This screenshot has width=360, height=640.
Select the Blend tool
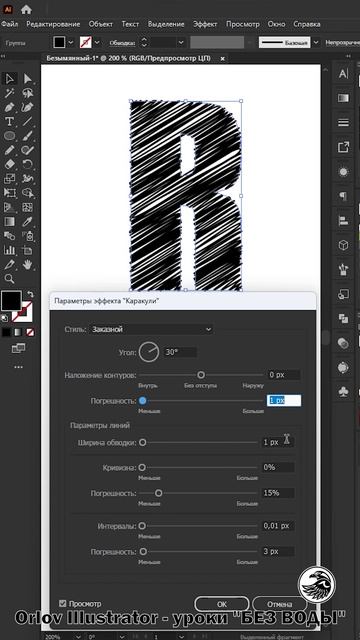click(9, 236)
